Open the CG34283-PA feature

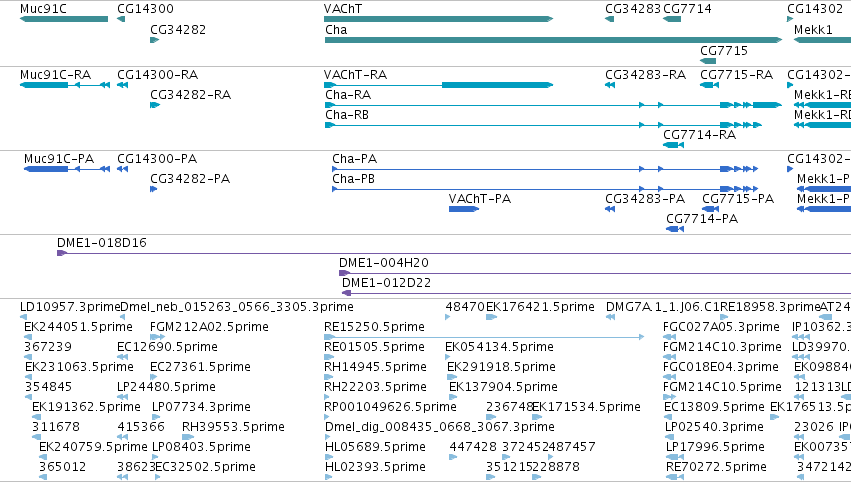pos(610,209)
